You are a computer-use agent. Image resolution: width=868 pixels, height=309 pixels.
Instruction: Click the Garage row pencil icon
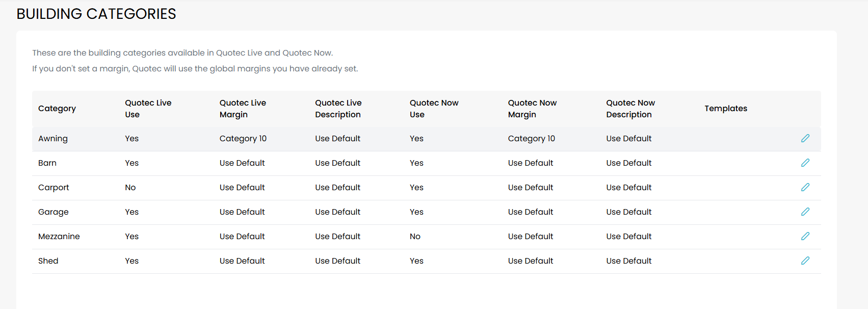point(805,212)
